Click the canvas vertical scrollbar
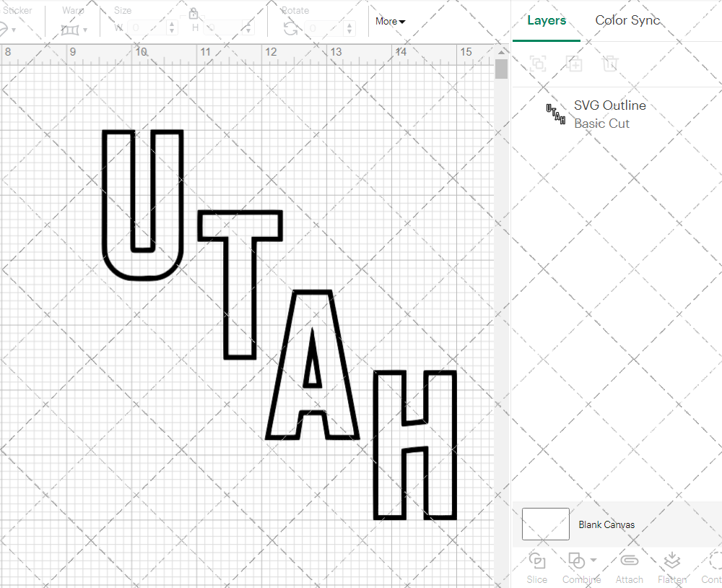Viewport: 722px width, 588px height. (500, 69)
